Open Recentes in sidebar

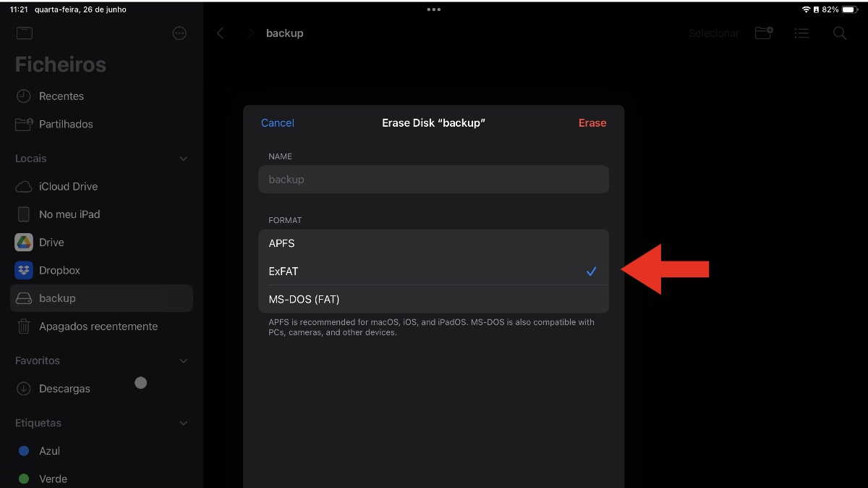coord(101,96)
